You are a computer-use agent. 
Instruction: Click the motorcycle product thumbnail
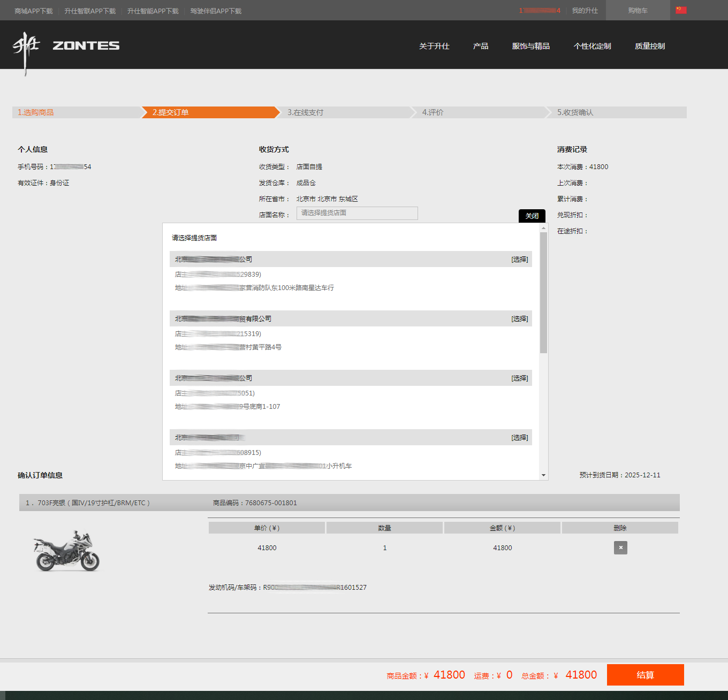67,551
